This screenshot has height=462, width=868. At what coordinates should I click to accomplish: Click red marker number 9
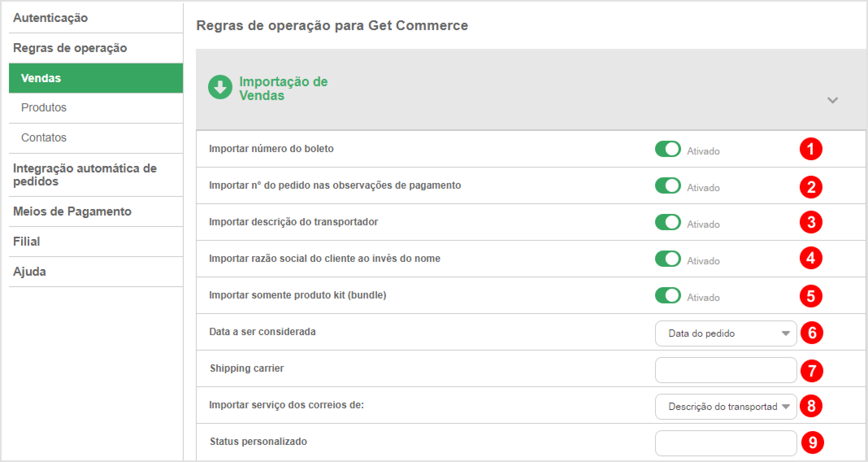pyautogui.click(x=812, y=442)
